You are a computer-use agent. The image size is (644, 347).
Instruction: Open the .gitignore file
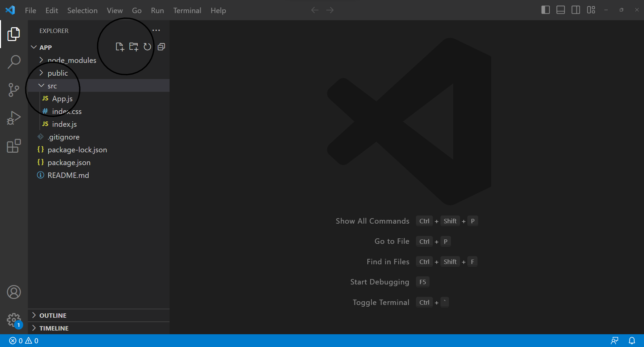click(99, 137)
